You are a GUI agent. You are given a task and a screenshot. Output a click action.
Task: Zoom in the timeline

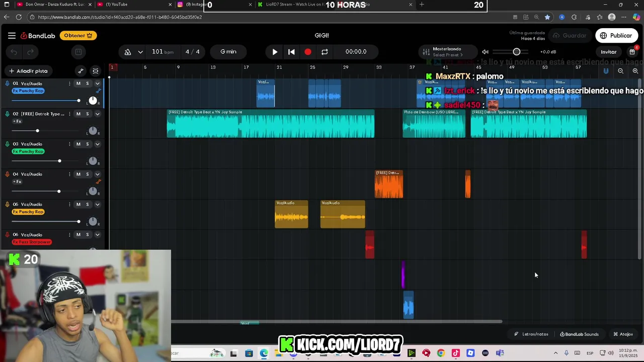coord(635,71)
